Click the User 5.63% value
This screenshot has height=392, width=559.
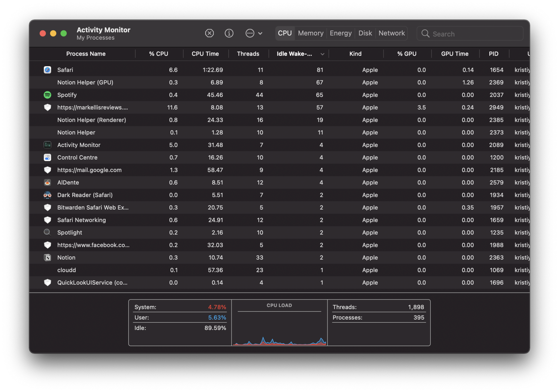[217, 317]
